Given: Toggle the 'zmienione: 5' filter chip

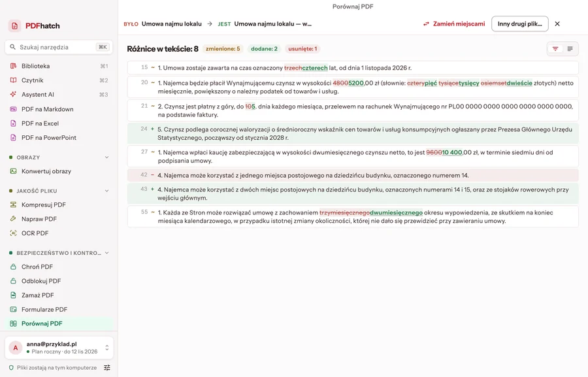Looking at the screenshot, I should click(x=223, y=49).
